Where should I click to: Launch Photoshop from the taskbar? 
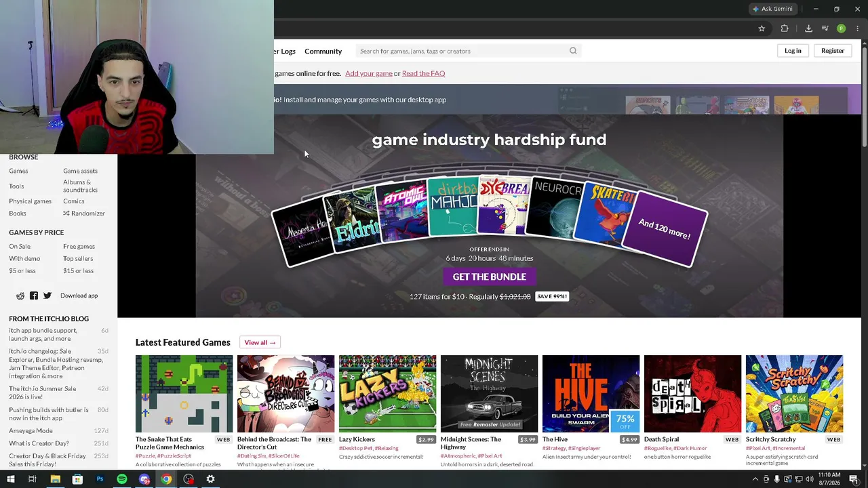pos(100,479)
